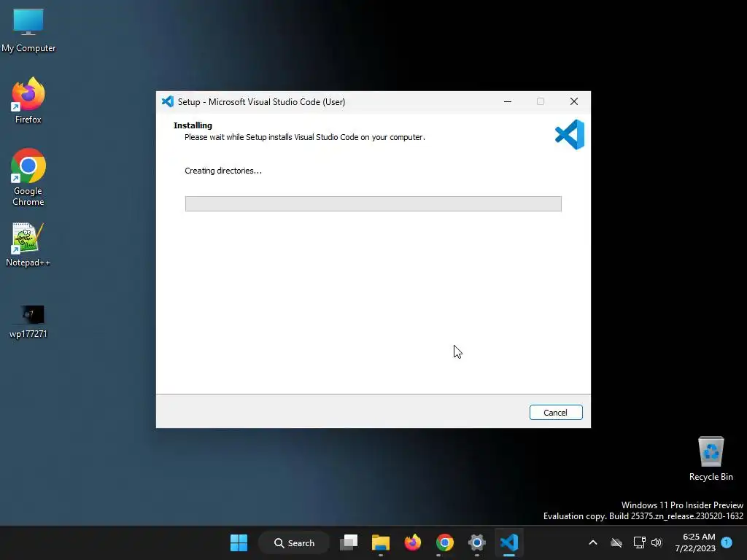Open Settings gear from the taskbar

point(476,542)
